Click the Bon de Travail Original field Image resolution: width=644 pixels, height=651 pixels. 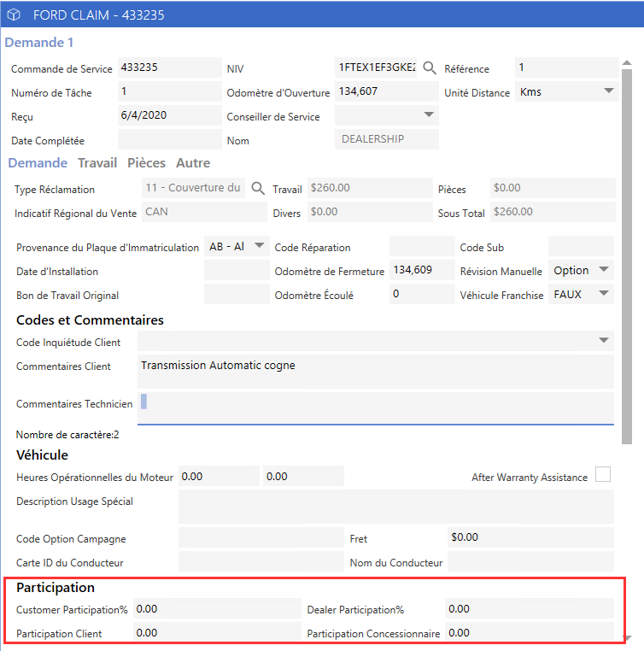point(237,295)
